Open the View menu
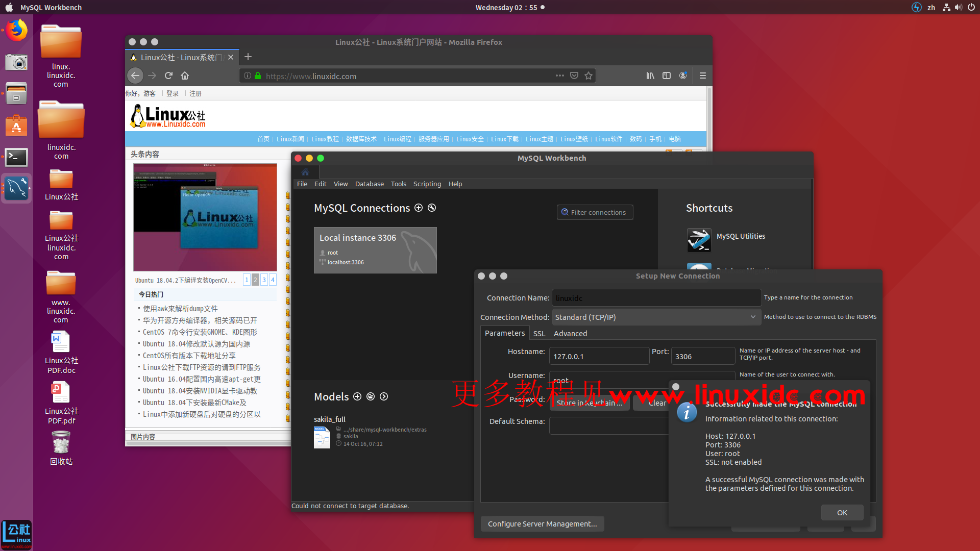The image size is (980, 551). 341,184
